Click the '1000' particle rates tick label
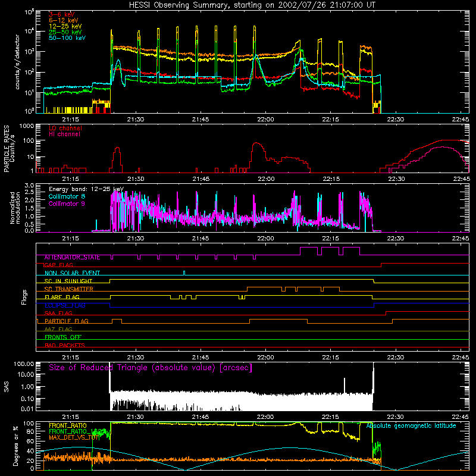Screen dimensions: 476x476 pyautogui.click(x=27, y=126)
